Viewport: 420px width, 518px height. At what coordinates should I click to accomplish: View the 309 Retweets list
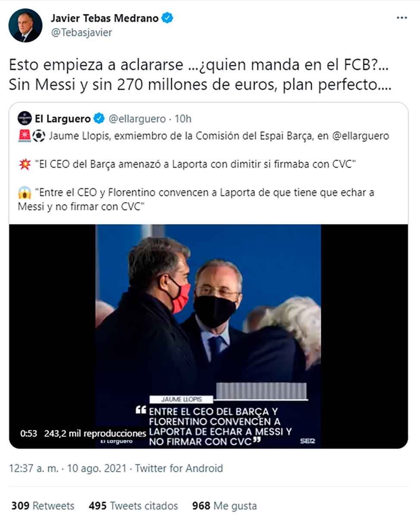point(43,505)
